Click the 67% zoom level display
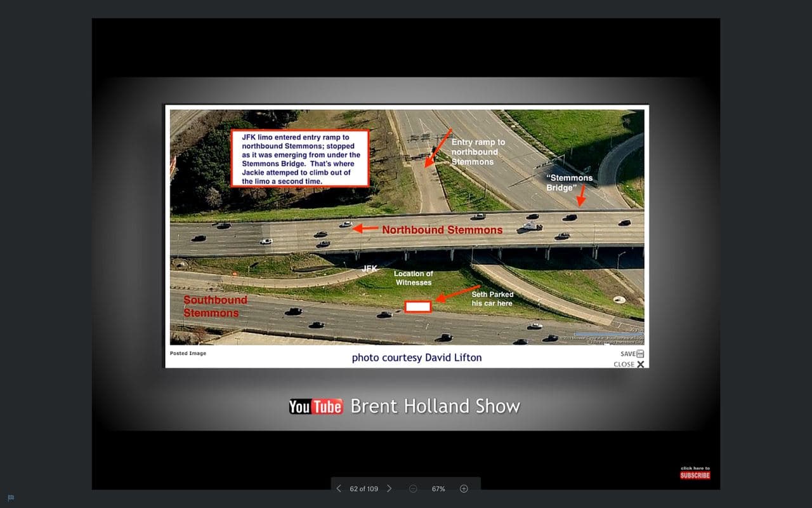812x508 pixels. click(438, 489)
